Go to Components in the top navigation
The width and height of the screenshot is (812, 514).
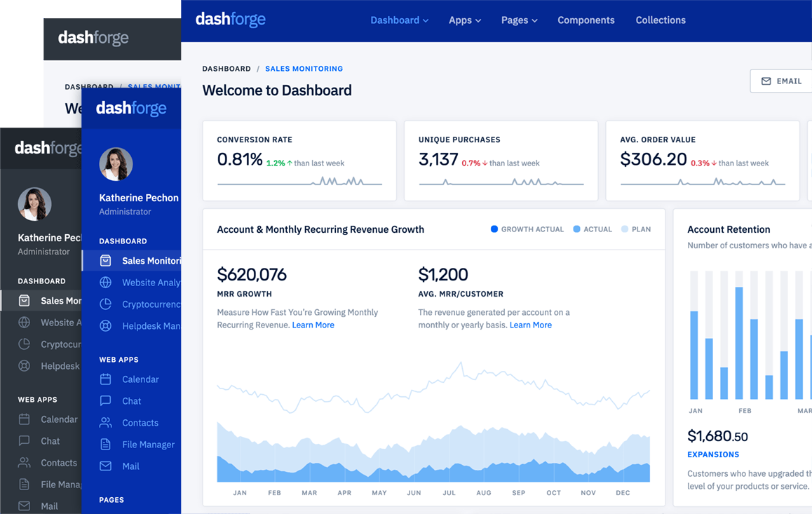(x=586, y=20)
